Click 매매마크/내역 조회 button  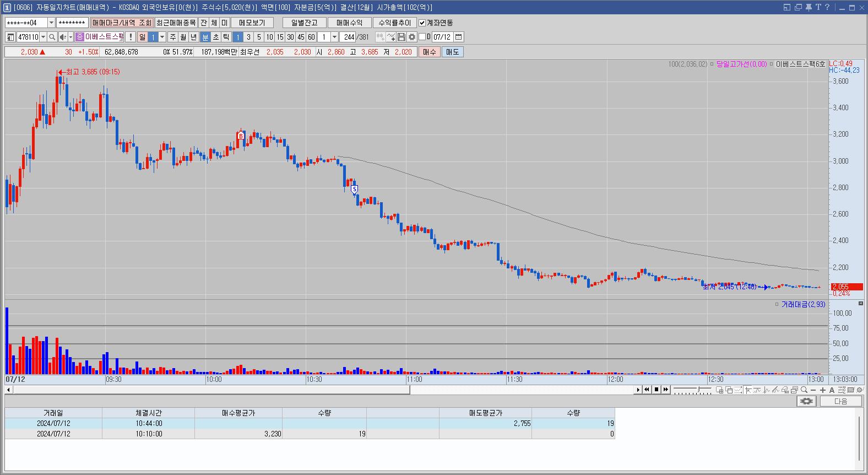pos(122,23)
